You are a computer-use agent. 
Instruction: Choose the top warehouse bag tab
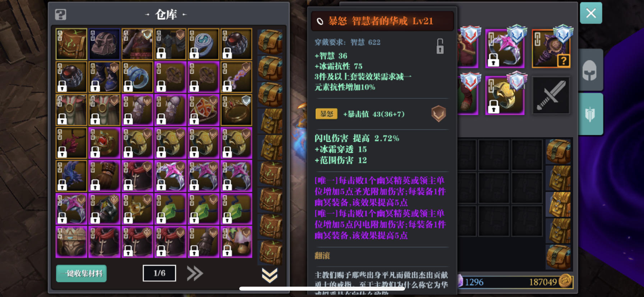(x=270, y=42)
